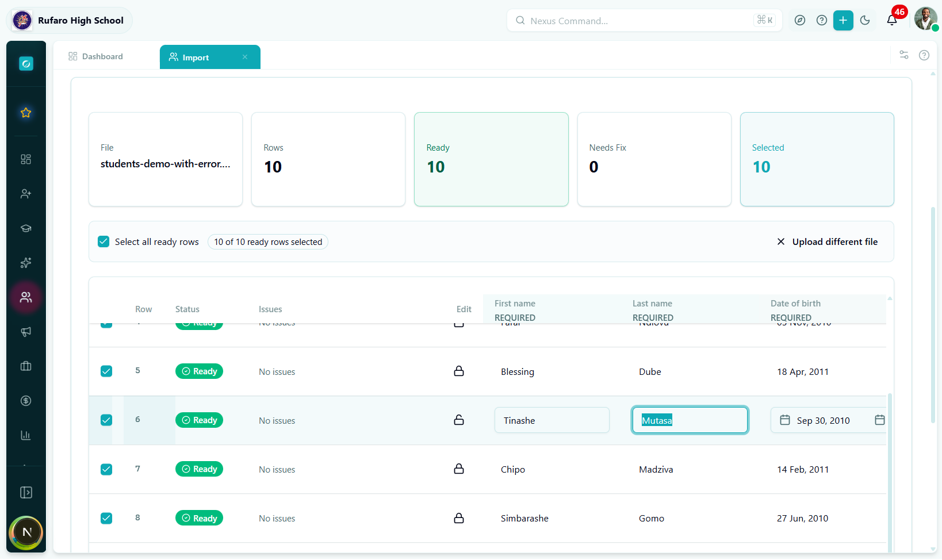Viewport: 942px width, 560px height.
Task: Uncheck row 5 checkbox
Action: coord(106,371)
